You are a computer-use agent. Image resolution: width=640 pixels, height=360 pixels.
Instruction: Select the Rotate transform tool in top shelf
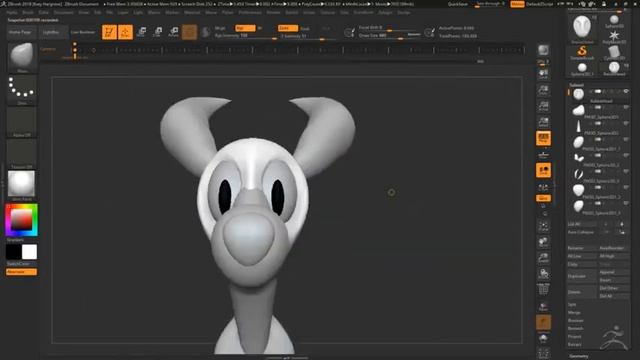[173, 32]
